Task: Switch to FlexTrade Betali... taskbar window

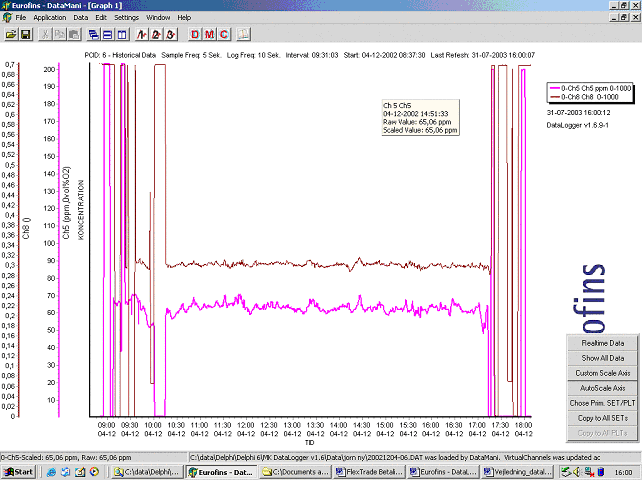Action: click(370, 472)
